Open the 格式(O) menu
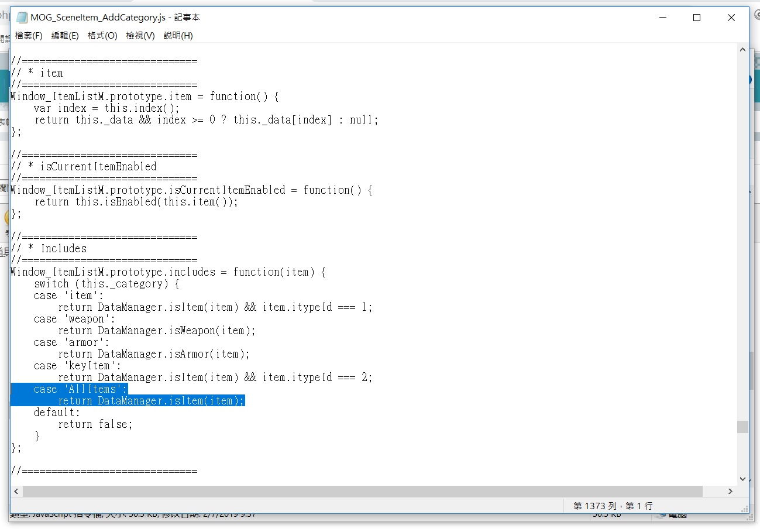Viewport: 760px width, 532px height. [x=102, y=36]
